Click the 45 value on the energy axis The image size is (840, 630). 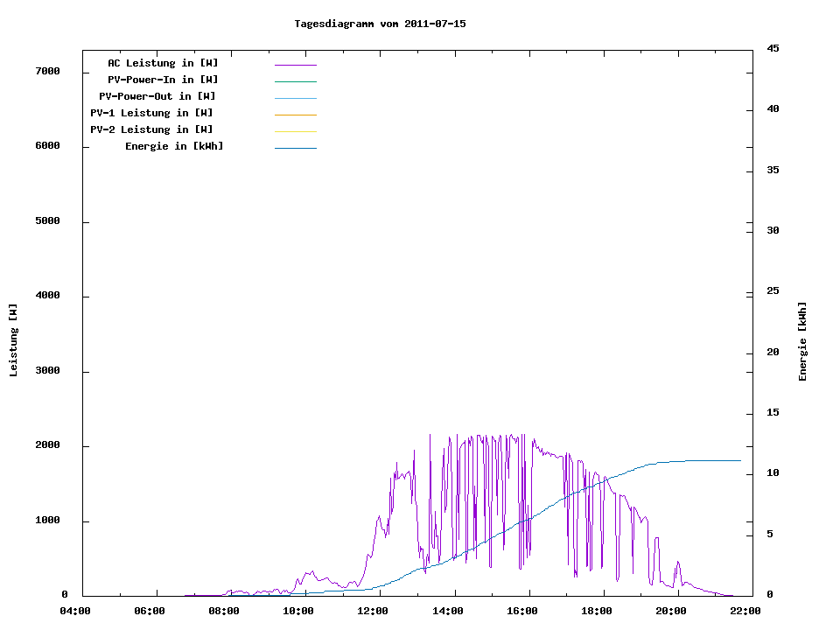point(773,48)
